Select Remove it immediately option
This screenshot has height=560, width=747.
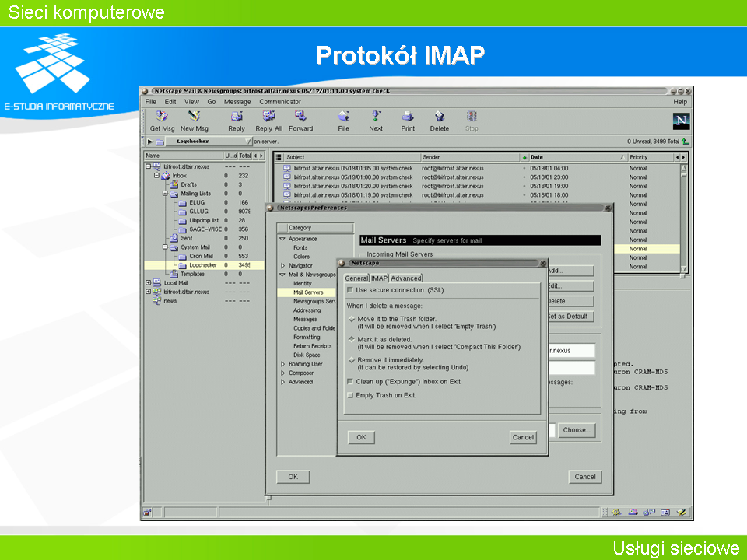(x=352, y=360)
